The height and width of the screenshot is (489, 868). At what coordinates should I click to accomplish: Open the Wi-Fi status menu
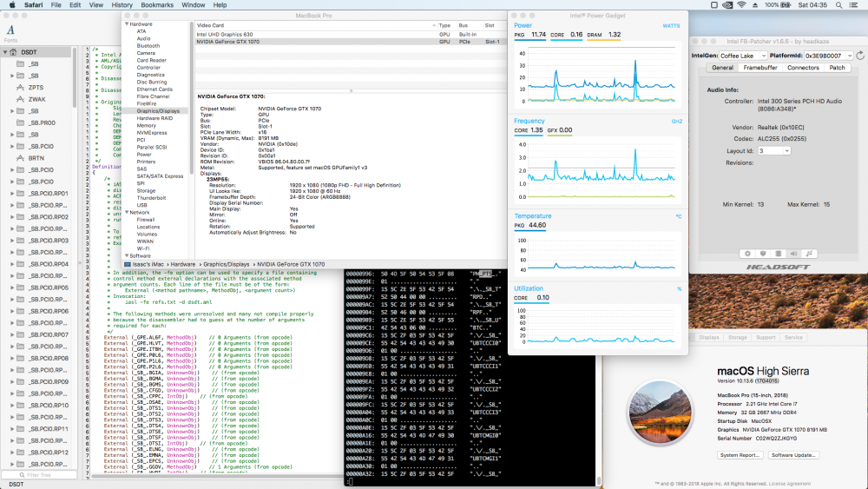tap(742, 5)
